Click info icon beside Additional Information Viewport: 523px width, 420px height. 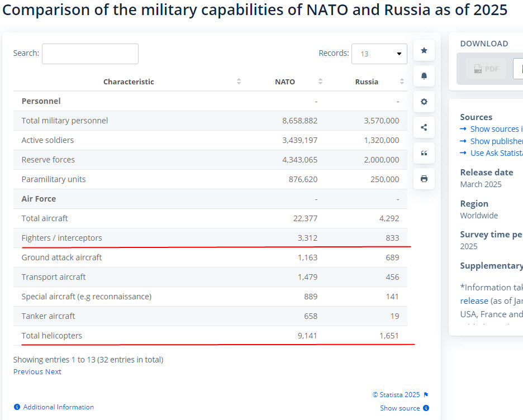pos(17,407)
